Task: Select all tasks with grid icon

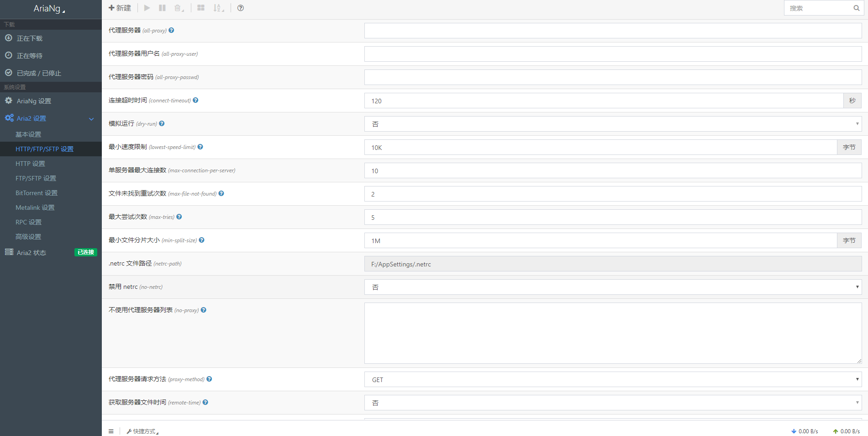Action: [201, 8]
